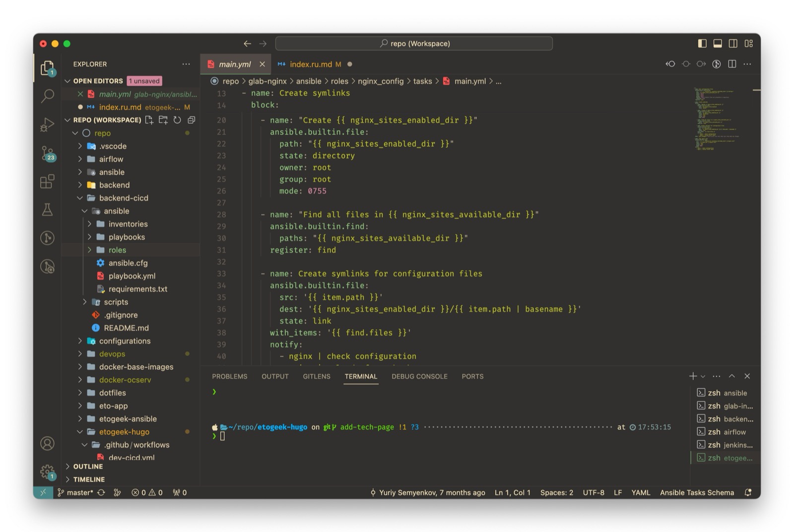Toggle the bottom panel visibility
The image size is (794, 532).
[718, 44]
